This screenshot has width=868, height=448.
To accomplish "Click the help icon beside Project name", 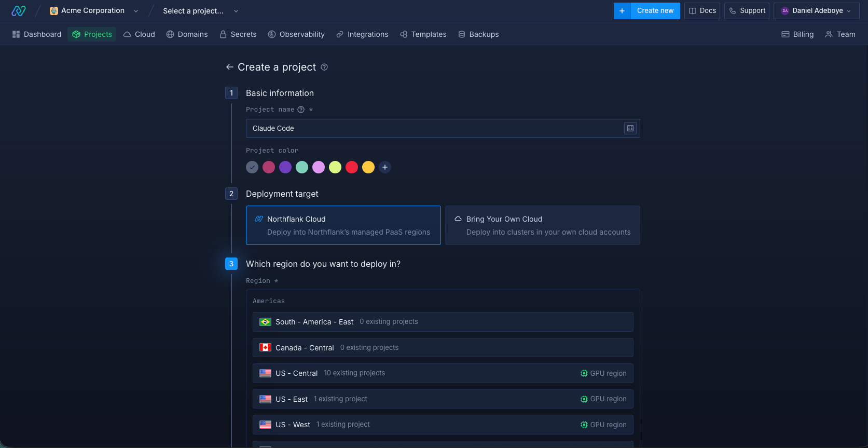I will coord(301,110).
